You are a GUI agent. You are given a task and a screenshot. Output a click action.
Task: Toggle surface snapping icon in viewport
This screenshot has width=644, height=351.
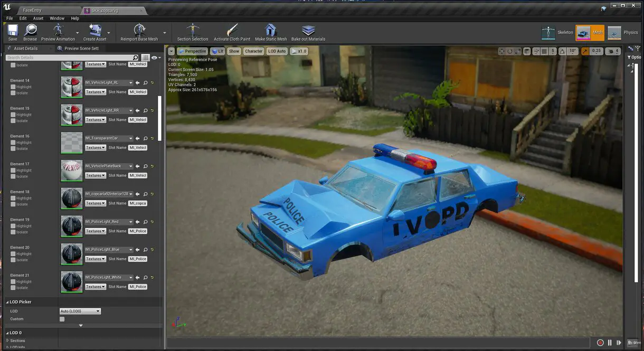tap(536, 51)
